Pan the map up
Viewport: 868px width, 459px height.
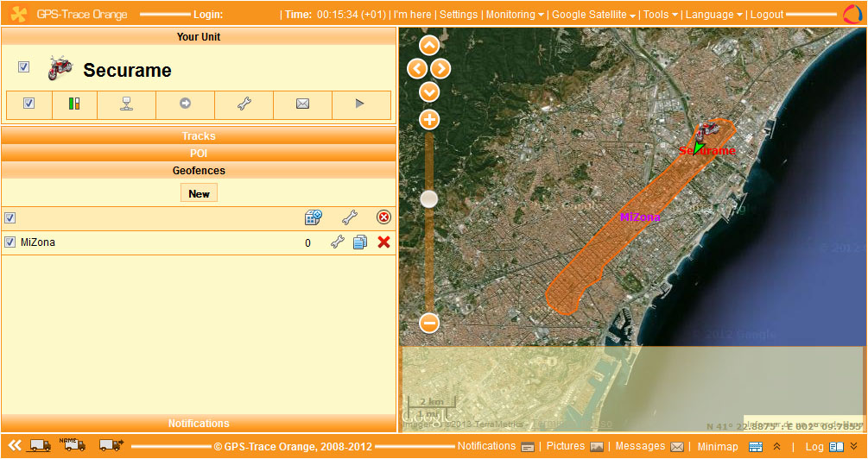(x=429, y=46)
